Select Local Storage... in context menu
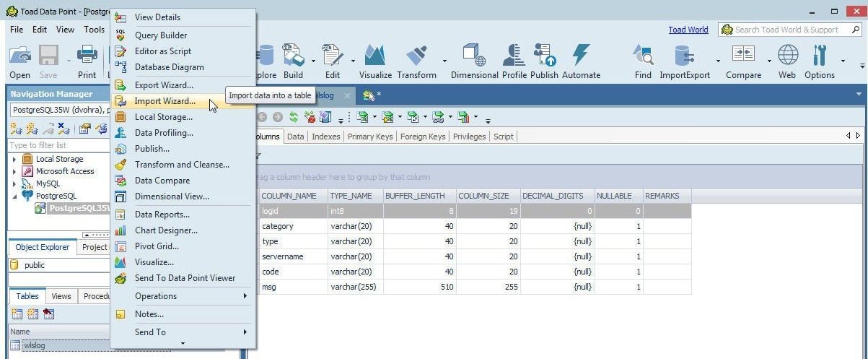 pos(164,117)
